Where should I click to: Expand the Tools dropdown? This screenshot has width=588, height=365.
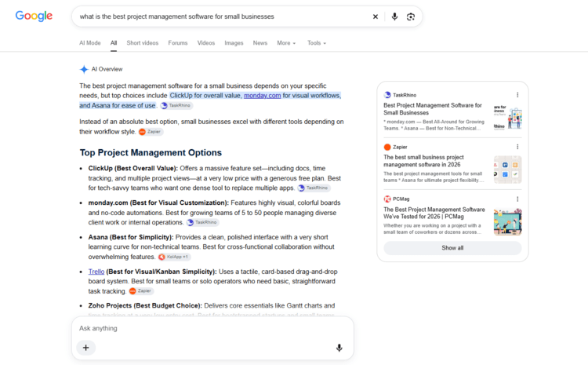pos(317,43)
